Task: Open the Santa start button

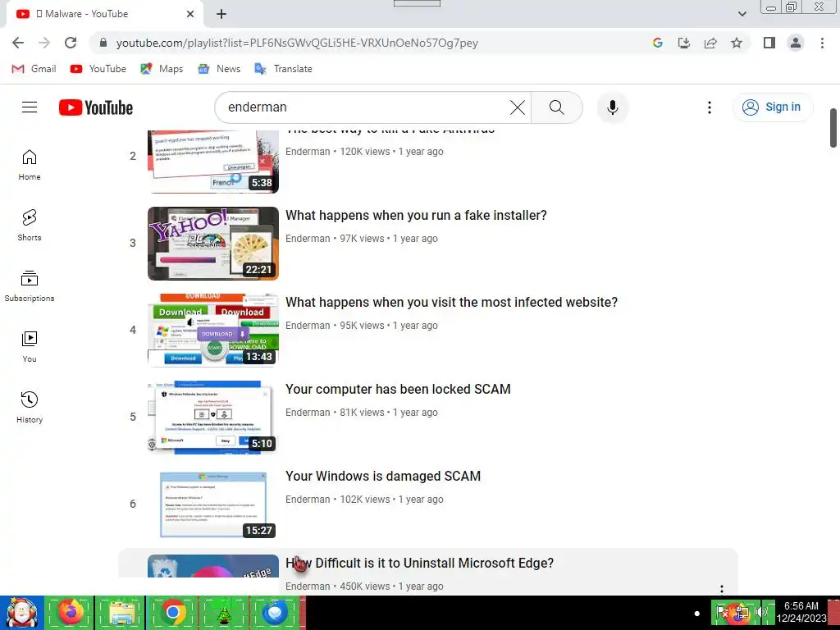Action: pyautogui.click(x=22, y=613)
